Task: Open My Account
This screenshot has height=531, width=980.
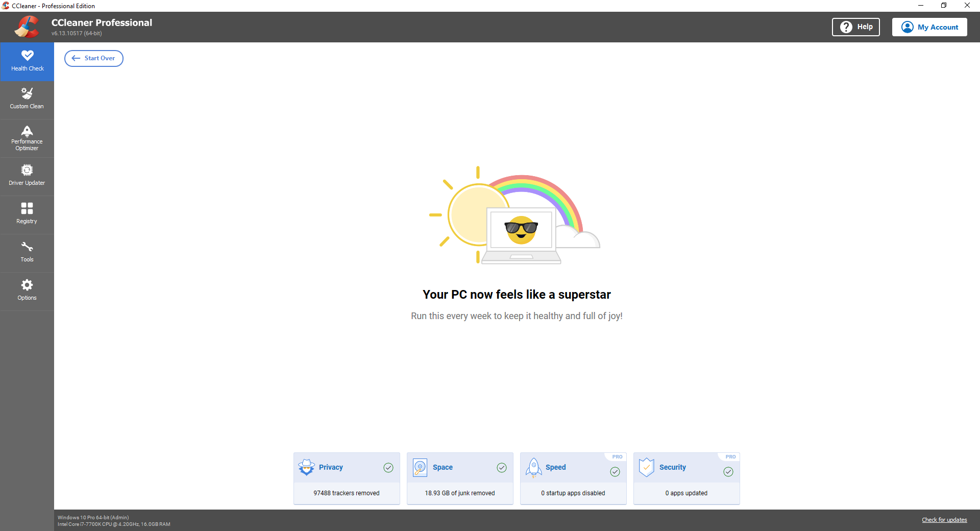Action: point(929,27)
